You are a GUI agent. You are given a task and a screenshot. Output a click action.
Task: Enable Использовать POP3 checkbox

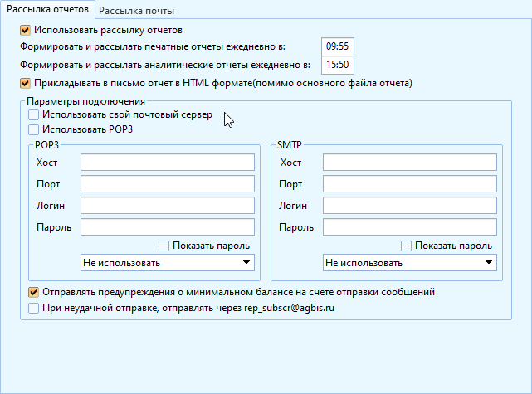click(x=33, y=129)
